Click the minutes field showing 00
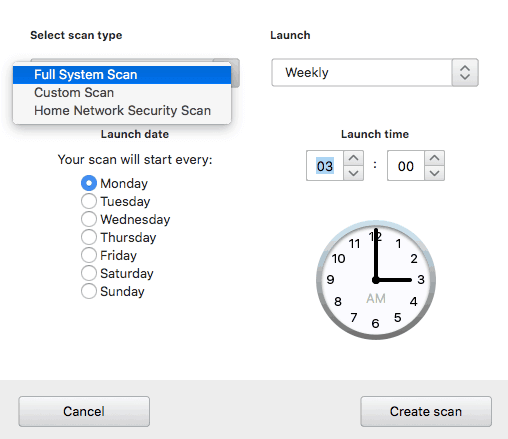508x439 pixels. 406,166
